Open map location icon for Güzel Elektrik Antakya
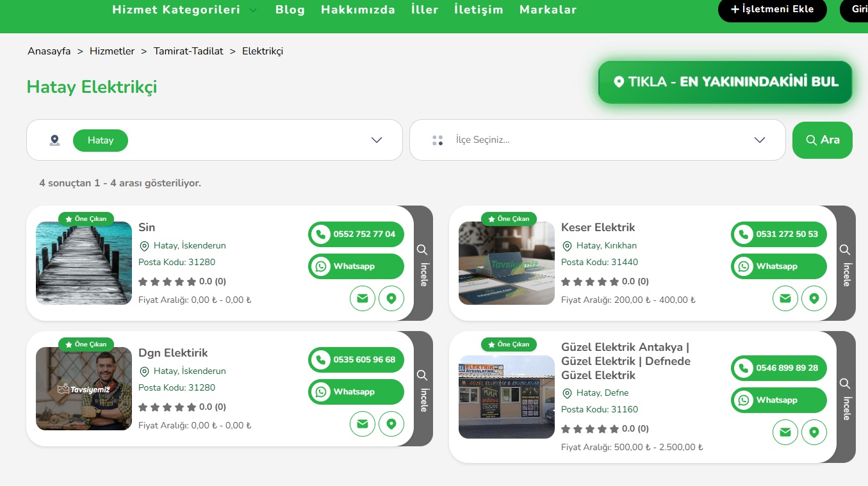868x486 pixels. point(814,432)
